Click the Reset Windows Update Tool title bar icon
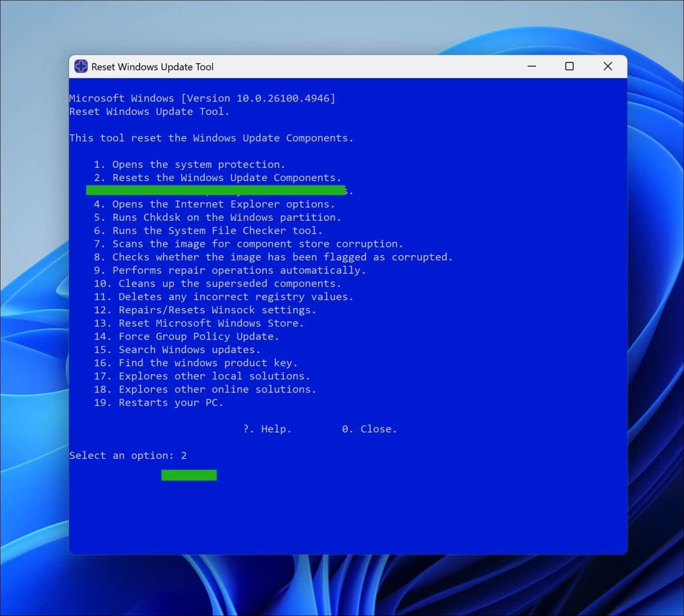 click(x=81, y=66)
